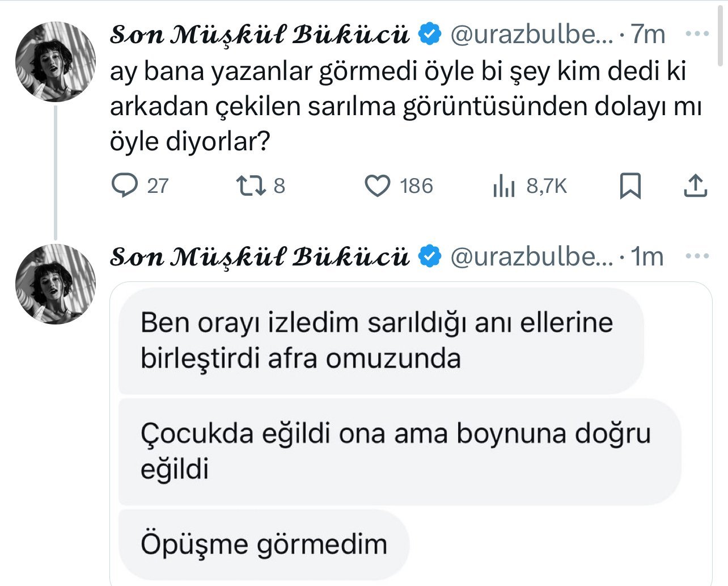728x586 pixels.
Task: Open the first tweet text 'ay bana yazanlar'
Action: tap(397, 106)
